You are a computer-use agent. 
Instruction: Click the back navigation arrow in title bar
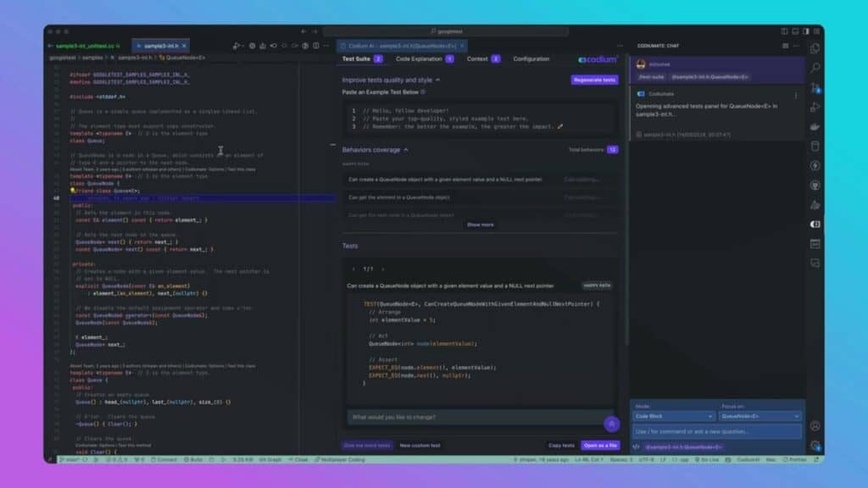click(303, 31)
